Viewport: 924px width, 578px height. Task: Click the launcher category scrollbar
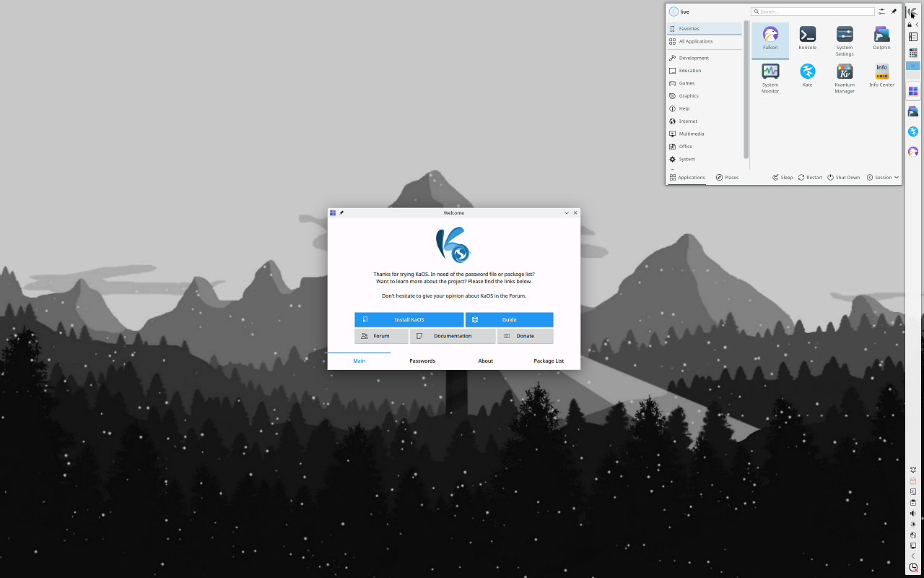coord(746,90)
